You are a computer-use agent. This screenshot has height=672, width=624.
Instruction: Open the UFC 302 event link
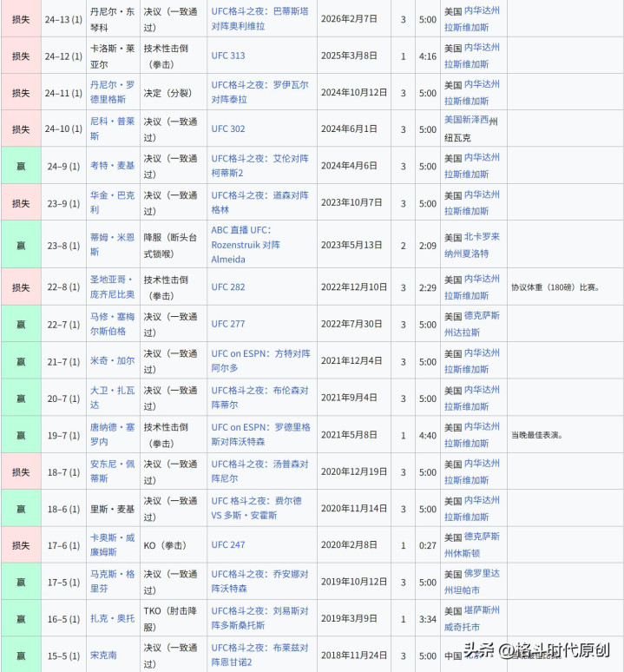(x=228, y=128)
